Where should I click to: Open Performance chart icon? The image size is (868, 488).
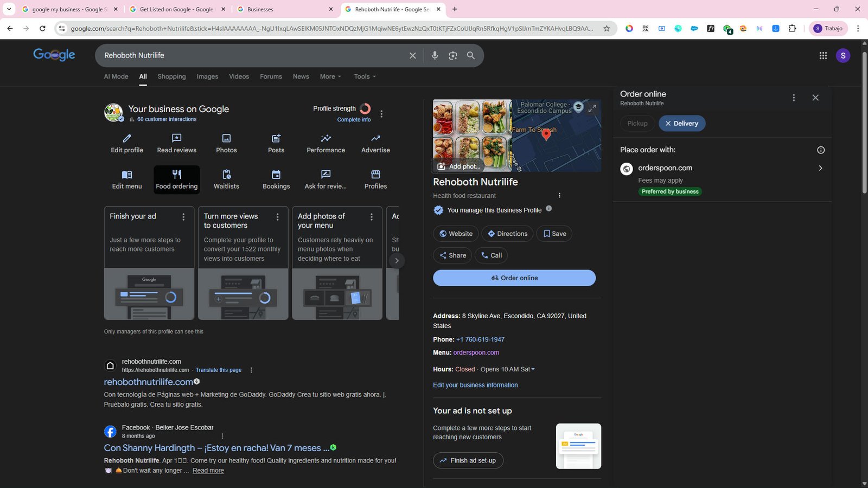(x=325, y=138)
